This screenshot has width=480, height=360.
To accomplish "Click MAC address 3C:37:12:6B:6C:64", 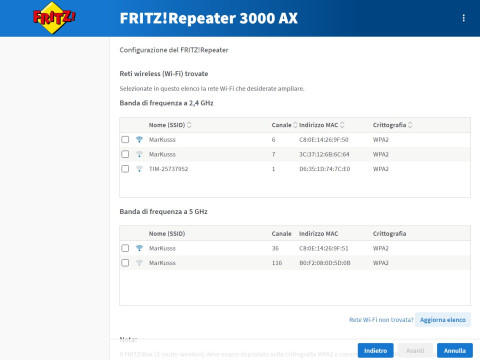I will [324, 154].
